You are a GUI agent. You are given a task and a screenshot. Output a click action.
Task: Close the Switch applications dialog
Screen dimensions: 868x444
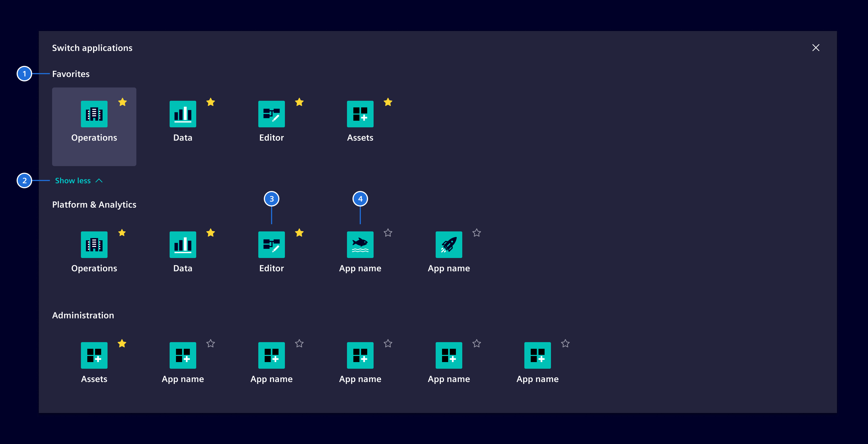coord(815,48)
